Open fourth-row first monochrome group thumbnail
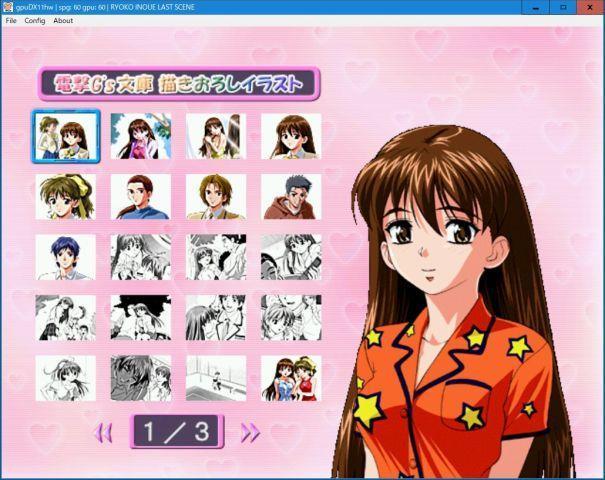The width and height of the screenshot is (605, 480). 66,318
